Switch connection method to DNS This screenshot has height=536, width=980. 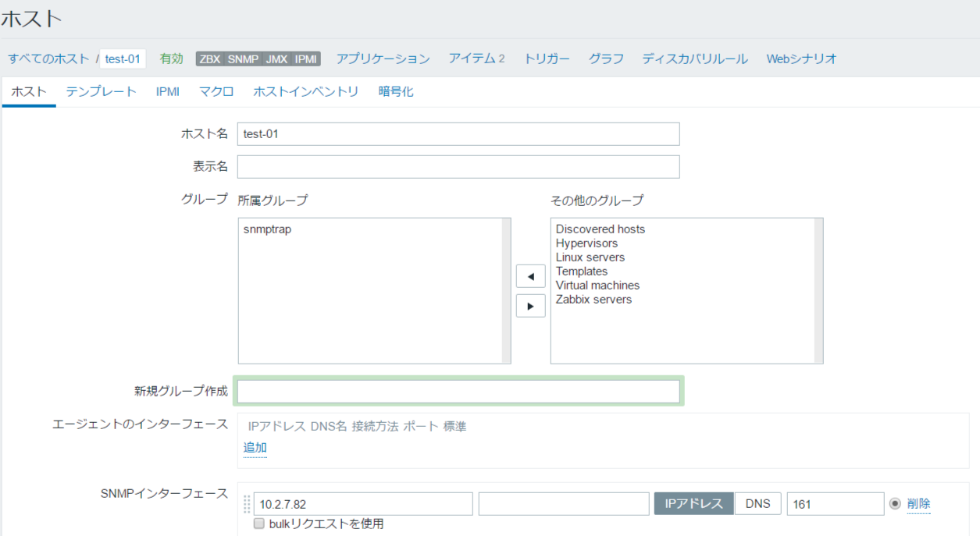(x=757, y=504)
